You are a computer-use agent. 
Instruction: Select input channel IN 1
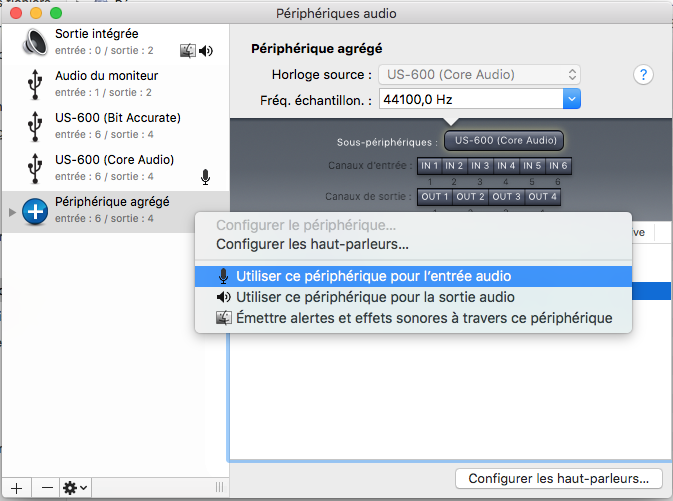pyautogui.click(x=429, y=166)
